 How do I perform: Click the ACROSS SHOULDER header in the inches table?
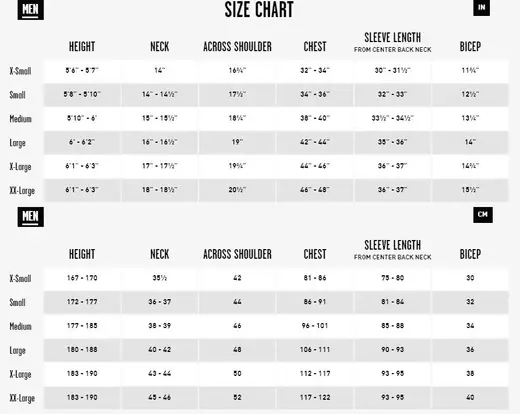tap(237, 47)
